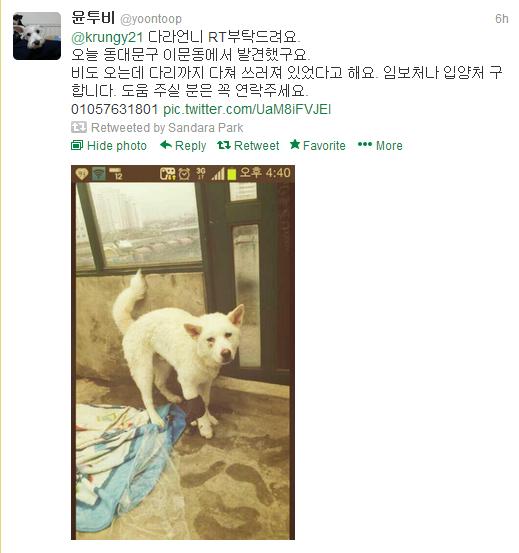Open the More options dots
The height and width of the screenshot is (553, 519).
365,144
